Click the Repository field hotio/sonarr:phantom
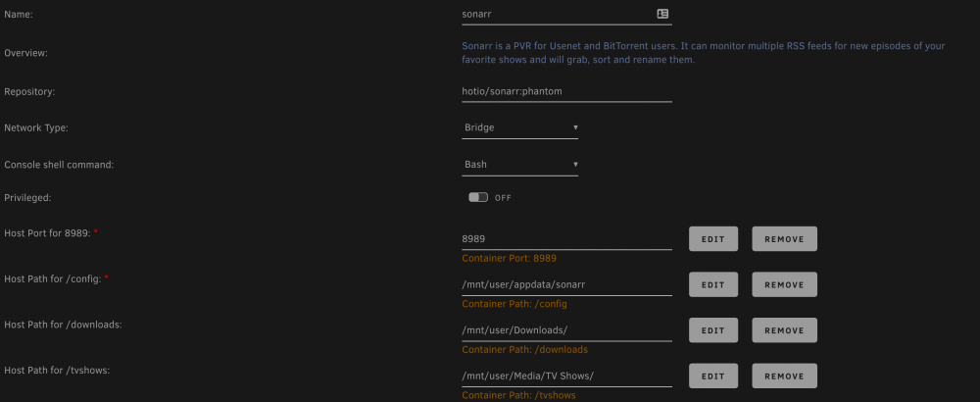Viewport: 980px width, 402px height. (566, 91)
